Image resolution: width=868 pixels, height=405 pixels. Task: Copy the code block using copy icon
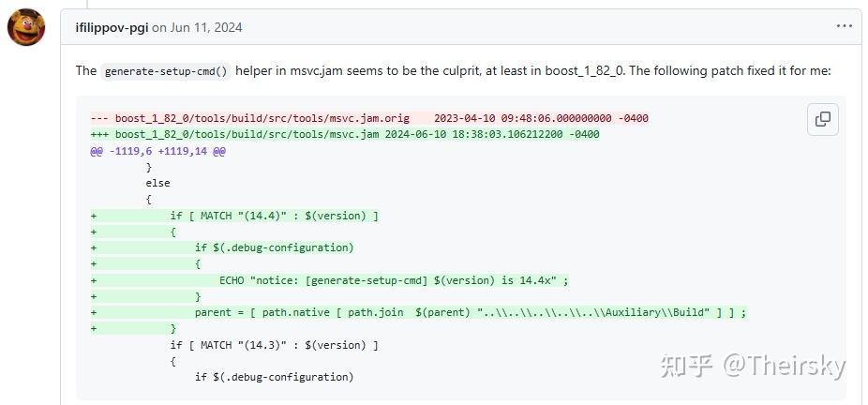tap(822, 119)
